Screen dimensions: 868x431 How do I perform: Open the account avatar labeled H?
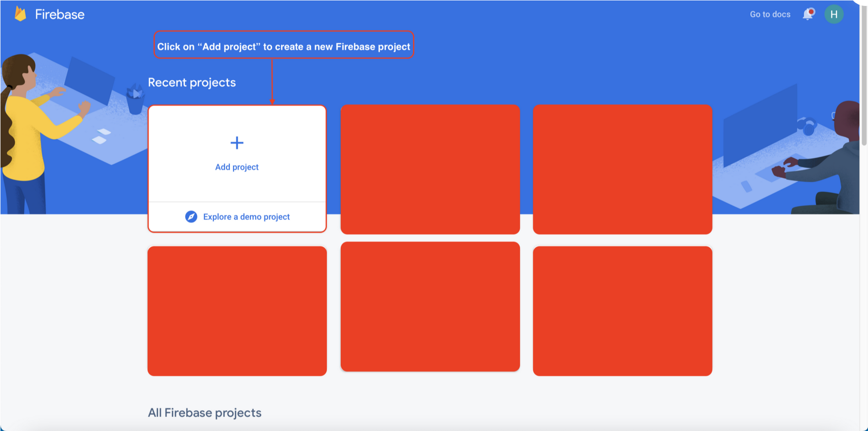pyautogui.click(x=834, y=14)
